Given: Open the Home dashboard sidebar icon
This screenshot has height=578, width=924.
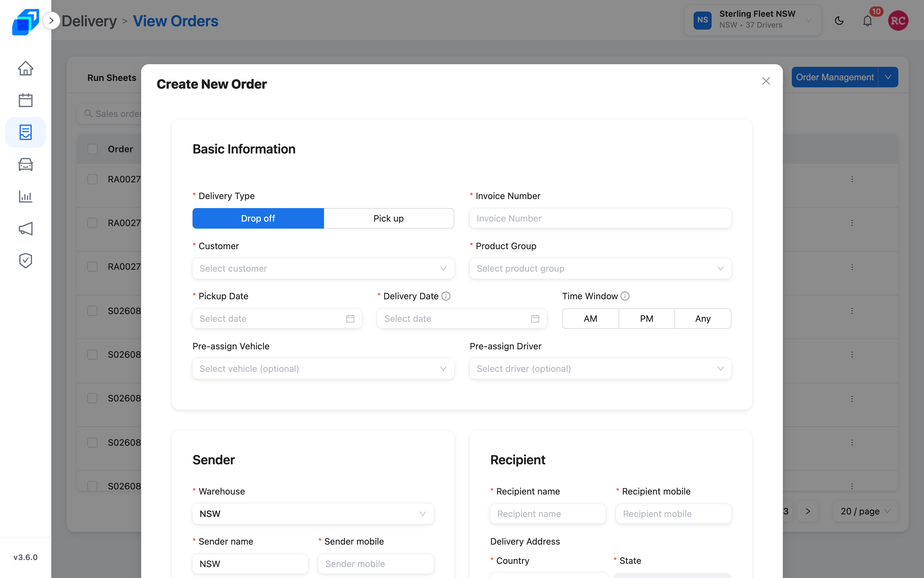Looking at the screenshot, I should pos(26,68).
